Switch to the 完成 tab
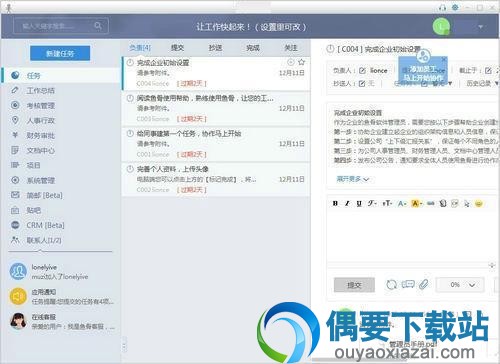Image resolution: width=500 pixels, height=364 pixels. [253, 48]
